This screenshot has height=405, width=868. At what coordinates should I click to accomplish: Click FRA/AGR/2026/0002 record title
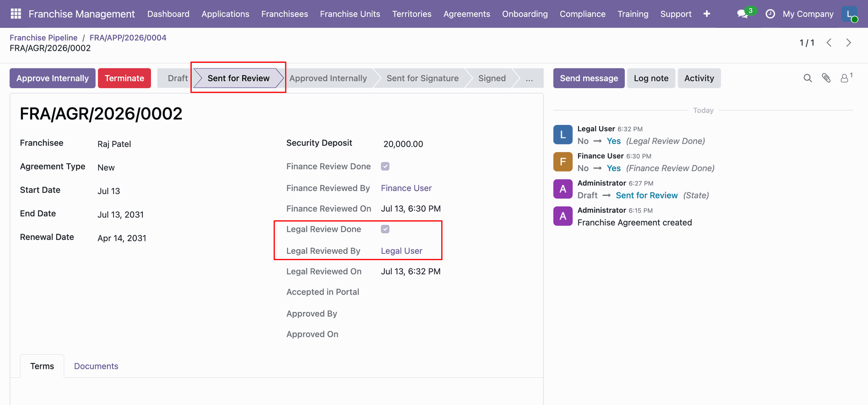[x=101, y=114]
